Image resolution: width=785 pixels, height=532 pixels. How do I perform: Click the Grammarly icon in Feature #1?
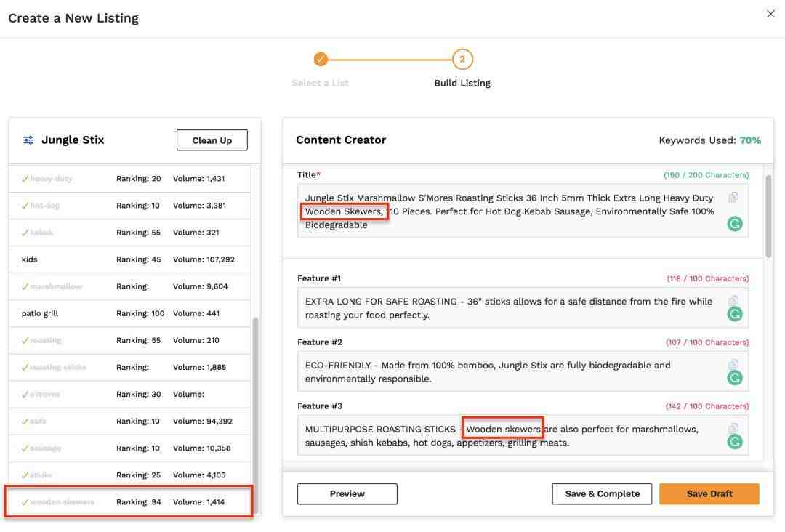click(x=735, y=314)
